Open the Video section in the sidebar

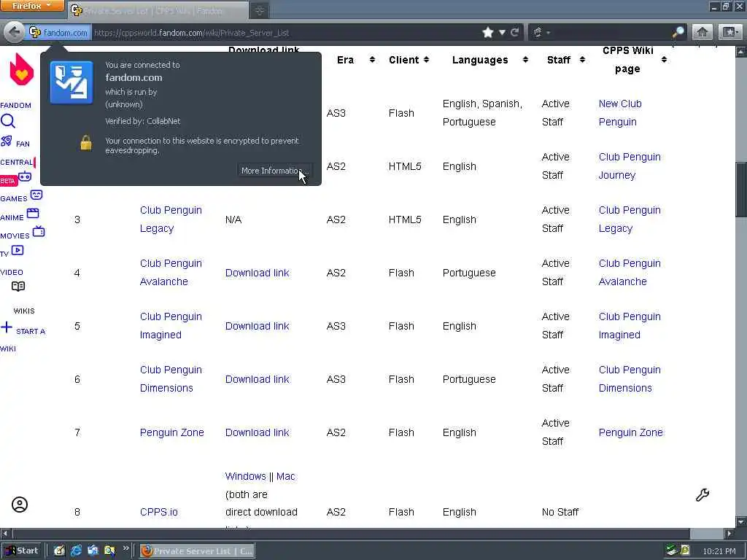12,273
